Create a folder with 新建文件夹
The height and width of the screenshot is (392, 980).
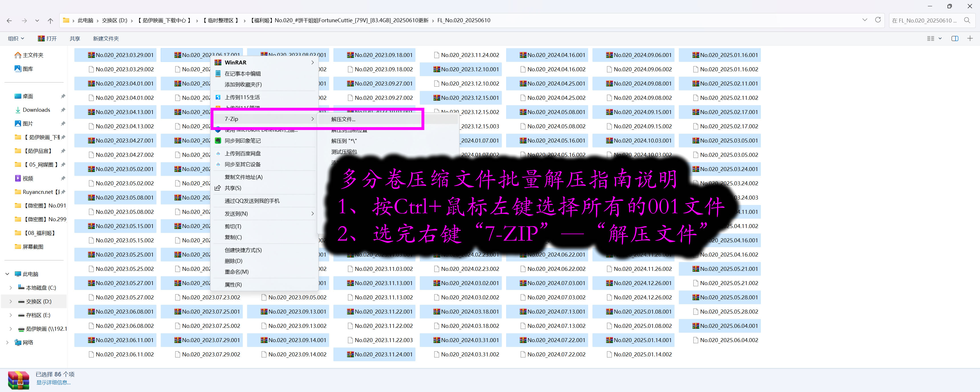coord(105,38)
